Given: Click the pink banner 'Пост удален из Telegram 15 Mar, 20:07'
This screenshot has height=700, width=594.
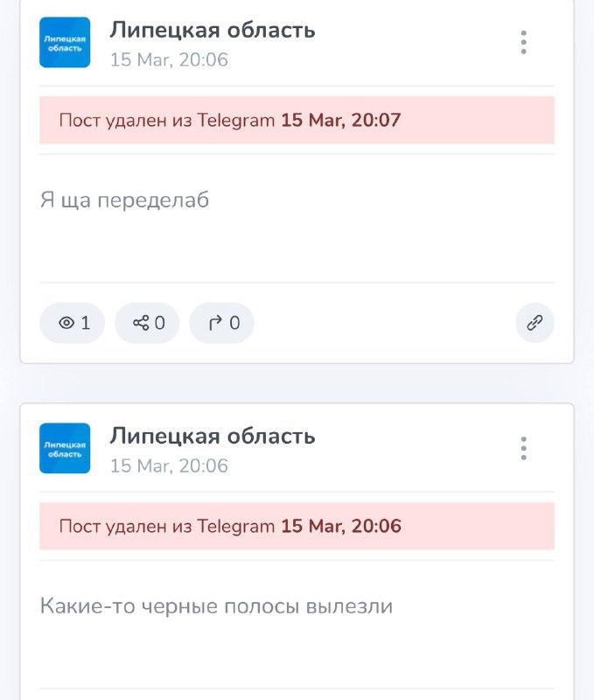Looking at the screenshot, I should (297, 120).
